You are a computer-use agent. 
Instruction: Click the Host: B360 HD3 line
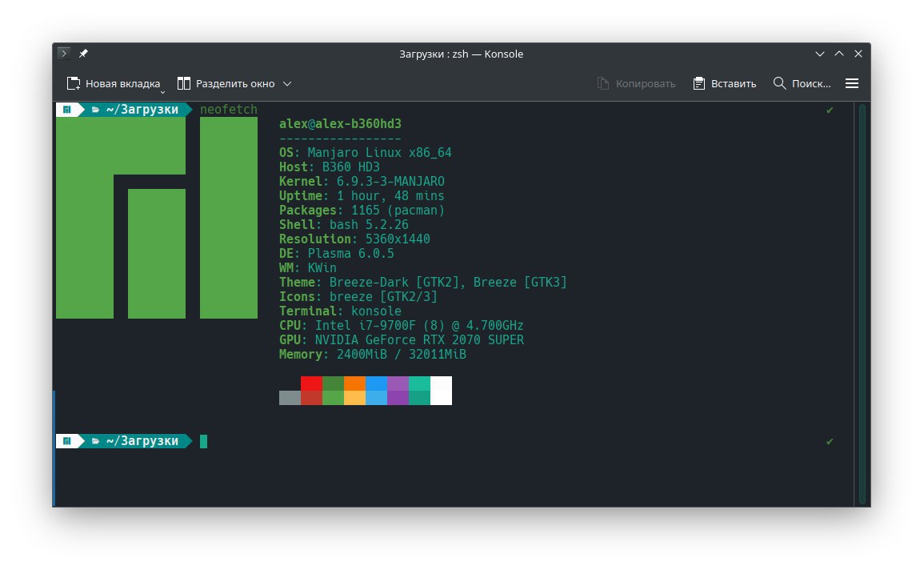330,167
